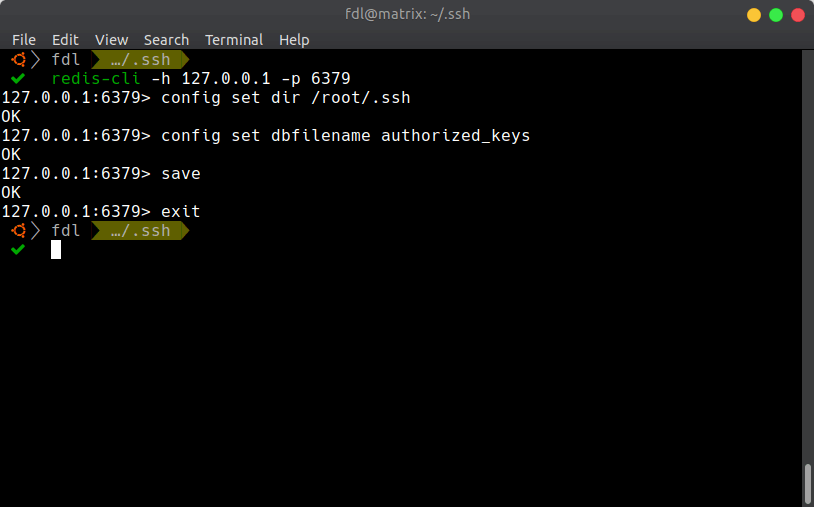Open the Terminal menu

(234, 40)
